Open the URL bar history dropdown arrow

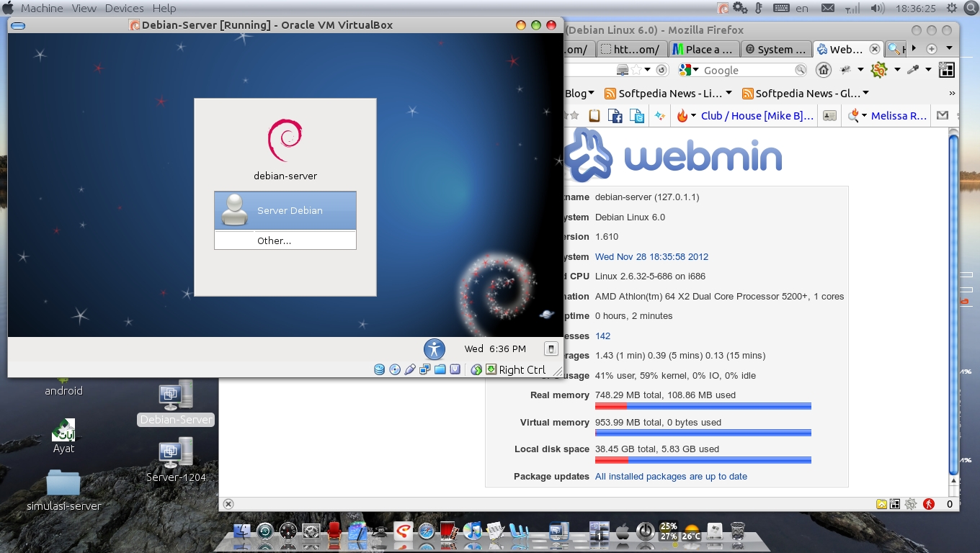648,70
